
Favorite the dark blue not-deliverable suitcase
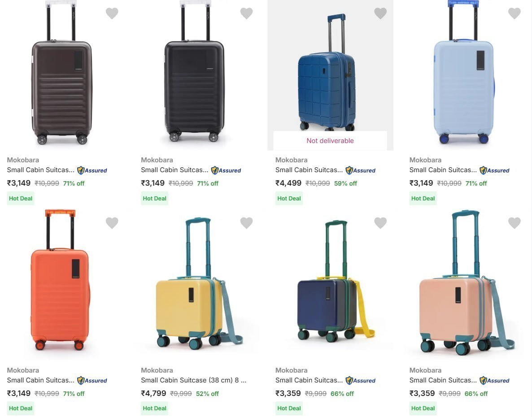(x=380, y=13)
